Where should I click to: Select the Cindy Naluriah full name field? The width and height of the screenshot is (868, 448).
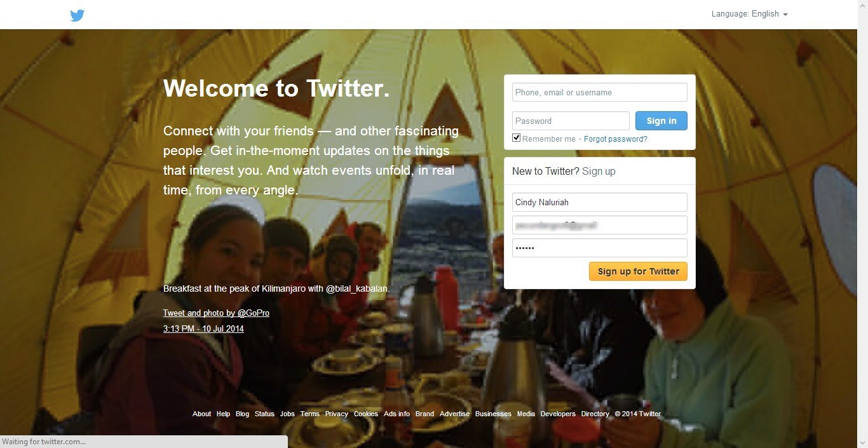point(599,202)
